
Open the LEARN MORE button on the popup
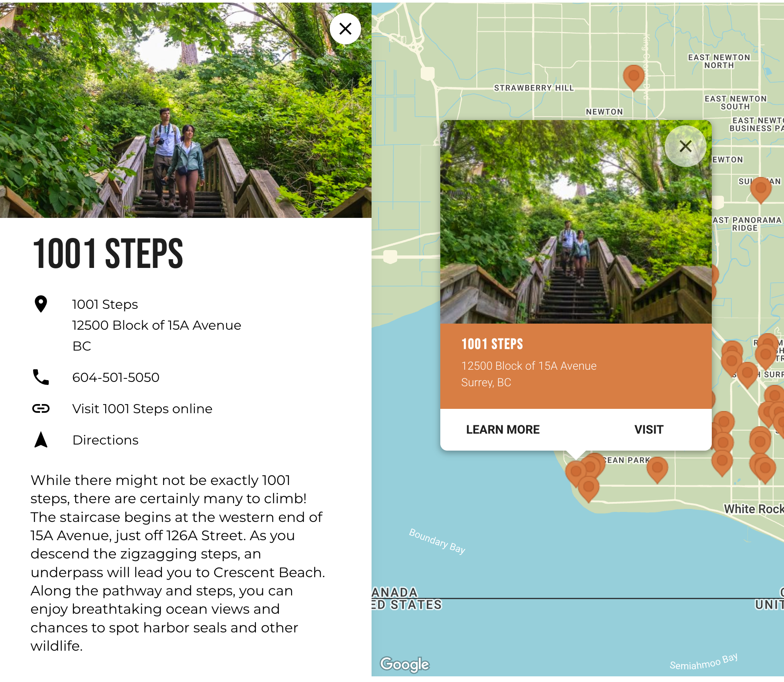pyautogui.click(x=503, y=429)
